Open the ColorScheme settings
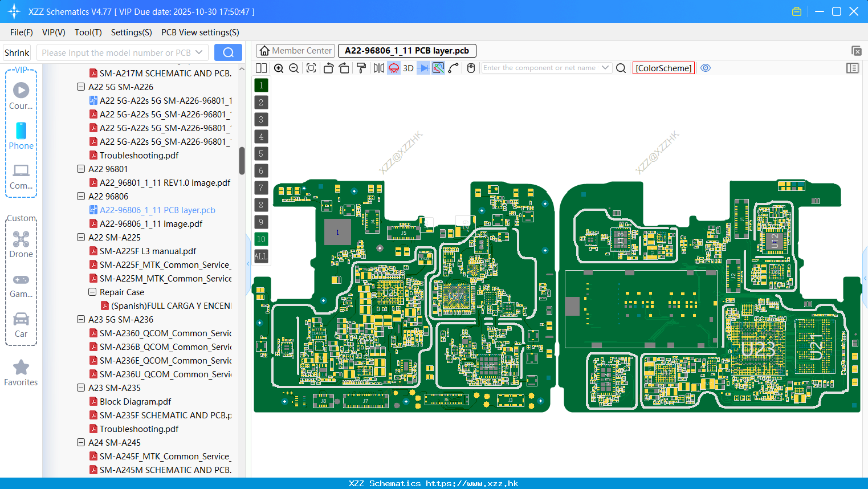The width and height of the screenshot is (868, 489). (663, 68)
